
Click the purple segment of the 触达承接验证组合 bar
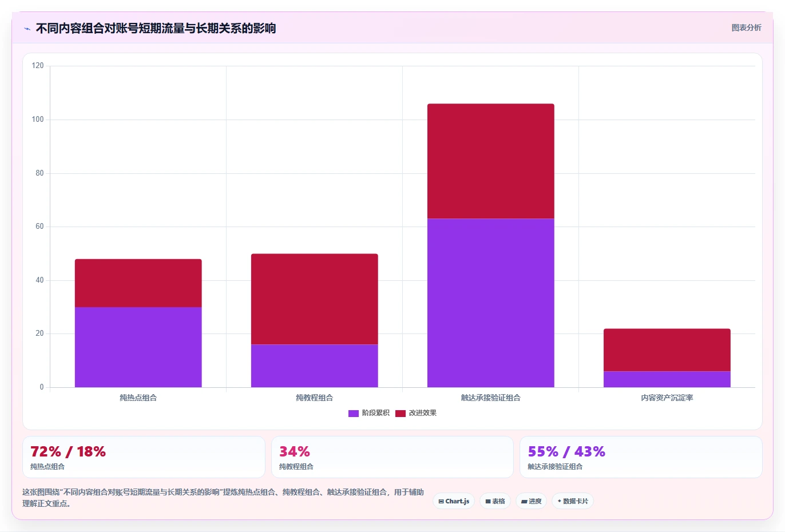click(x=490, y=303)
